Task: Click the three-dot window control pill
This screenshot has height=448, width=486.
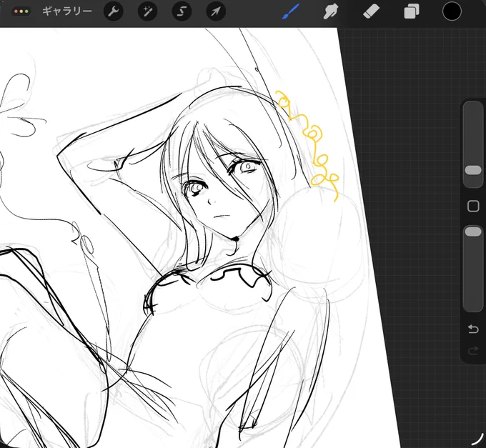Action: [21, 11]
